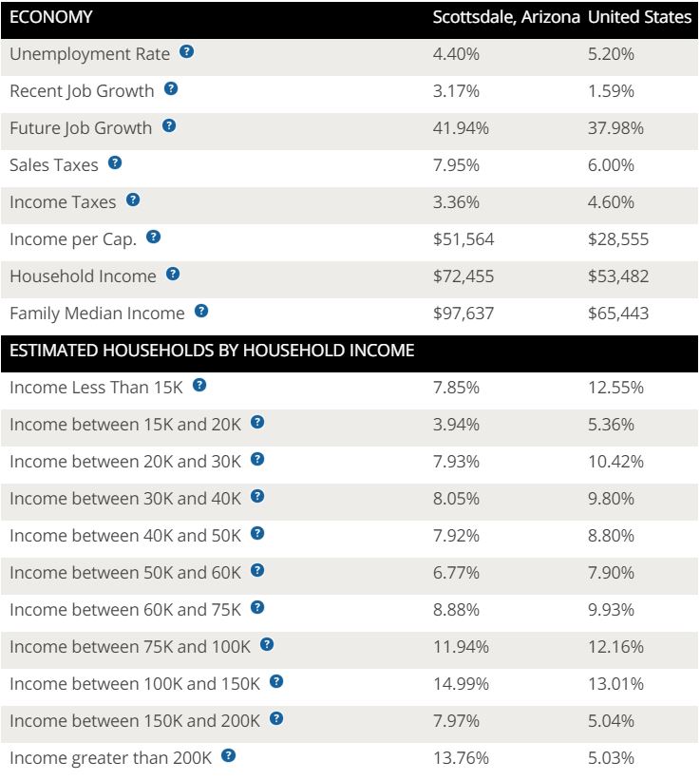The height and width of the screenshot is (780, 700).
Task: Show info icon for Income between 60K and 75K
Action: point(257,607)
